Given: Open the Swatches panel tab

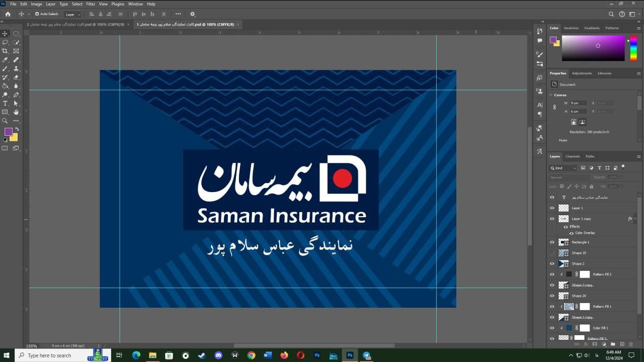Looking at the screenshot, I should tap(571, 28).
